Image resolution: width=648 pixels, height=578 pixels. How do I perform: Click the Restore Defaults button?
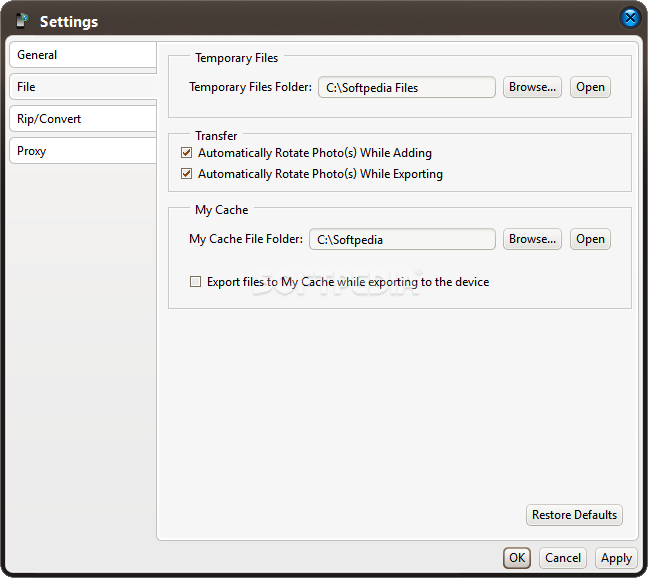click(x=574, y=515)
